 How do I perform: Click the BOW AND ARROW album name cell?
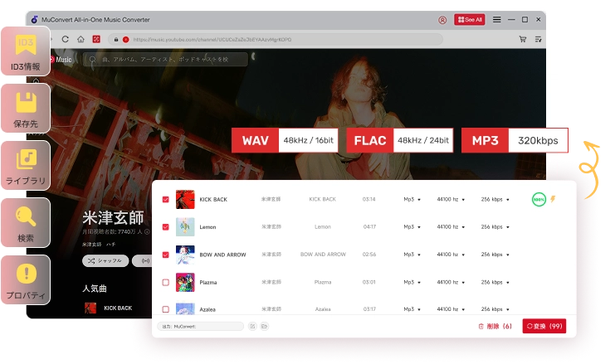click(x=323, y=255)
